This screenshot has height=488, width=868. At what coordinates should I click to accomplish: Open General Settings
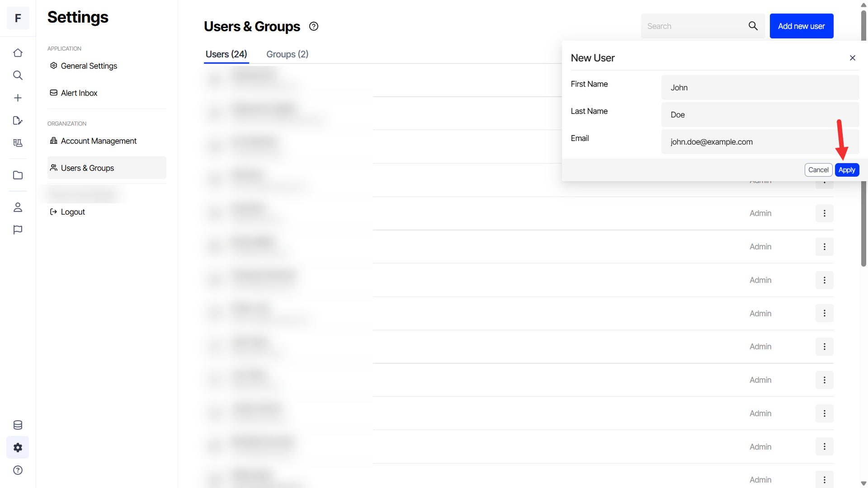pos(107,66)
